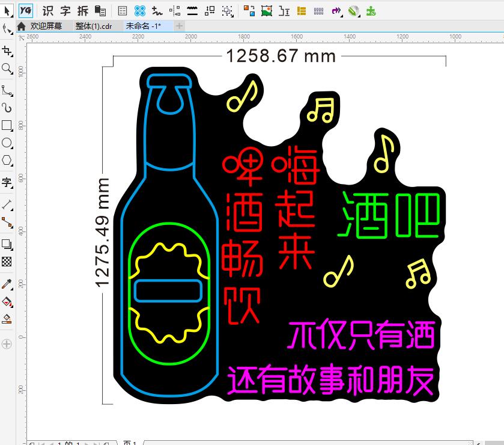Image resolution: width=504 pixels, height=445 pixels.
Task: Click the home icon on welcome tab
Action: click(x=22, y=26)
